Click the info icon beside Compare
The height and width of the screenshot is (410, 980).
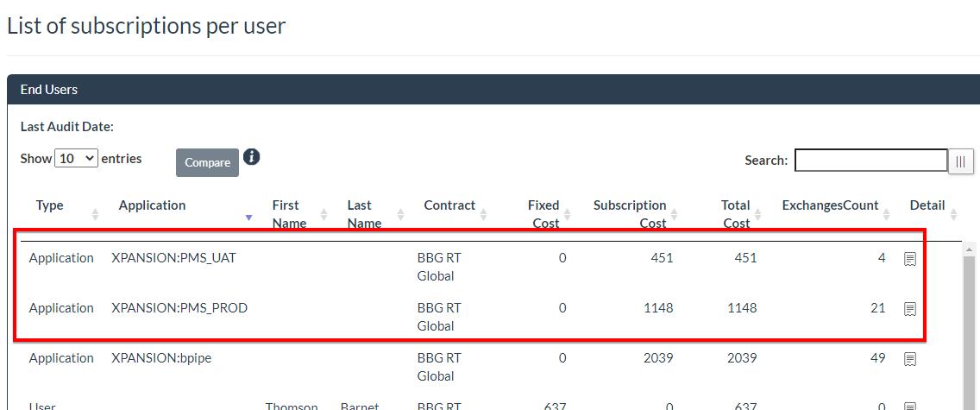(251, 157)
